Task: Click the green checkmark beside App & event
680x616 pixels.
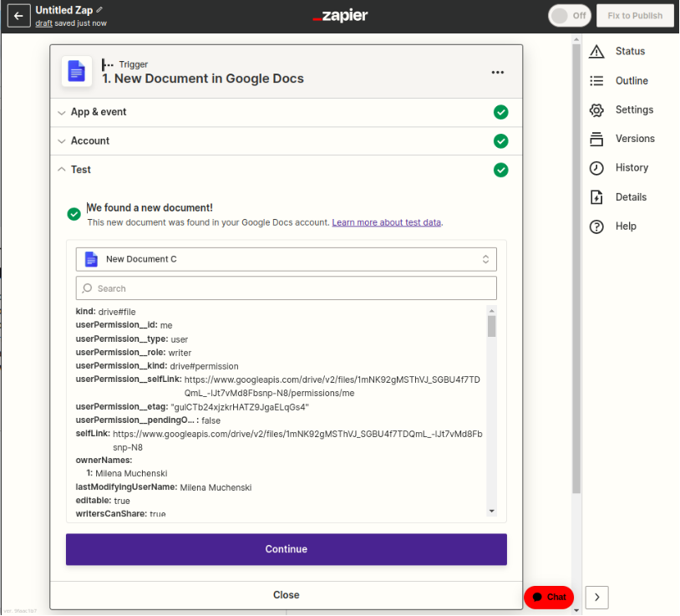Action: (x=501, y=112)
